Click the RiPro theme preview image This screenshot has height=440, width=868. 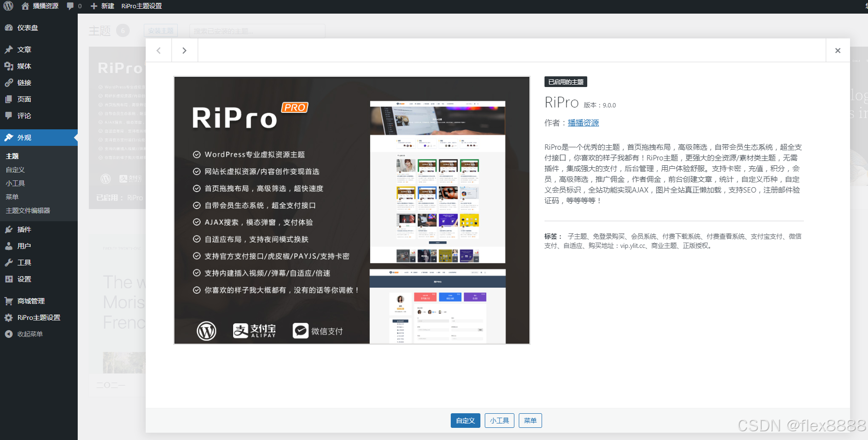tap(352, 211)
